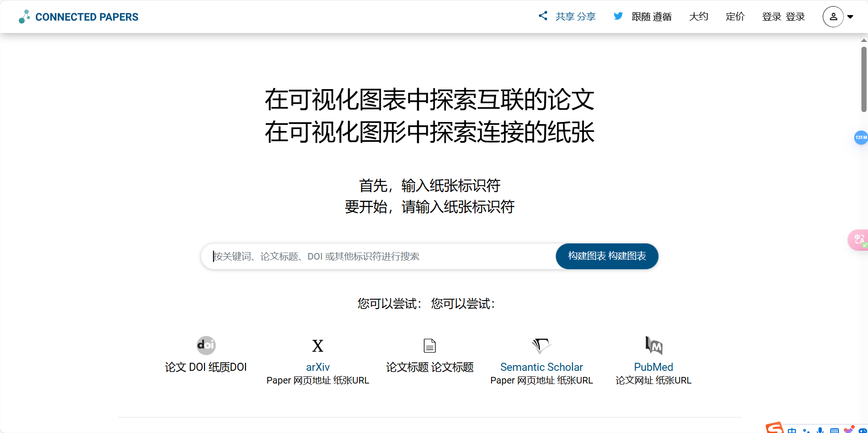
Task: Click the 131M badge on the right side
Action: 860,138
